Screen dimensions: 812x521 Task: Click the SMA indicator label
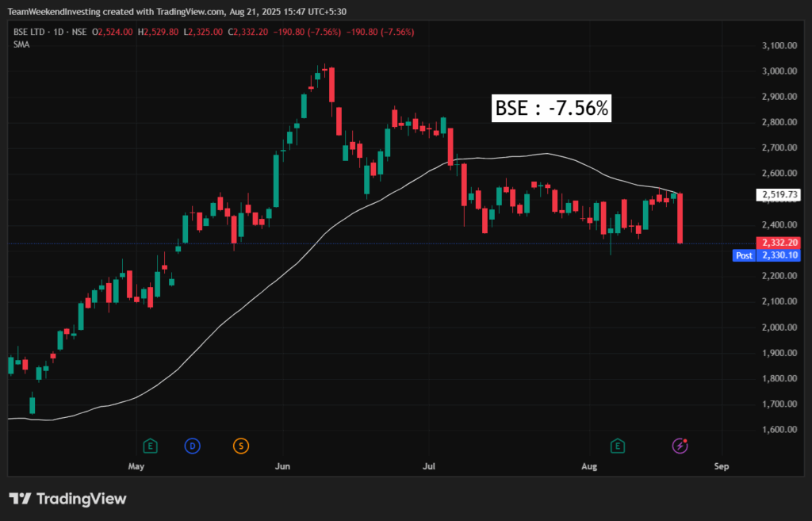[21, 44]
